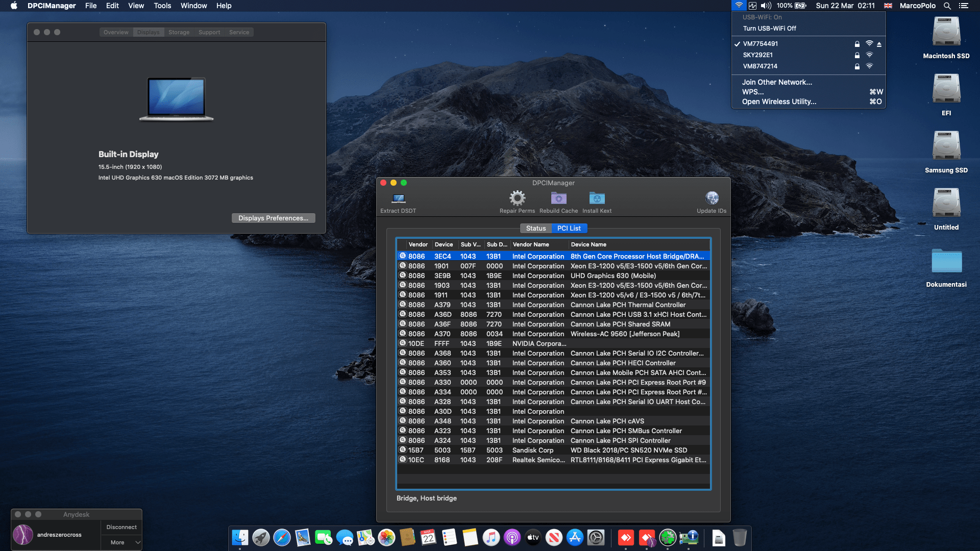The height and width of the screenshot is (551, 980).
Task: Open the Support tab in About This Mac
Action: point(209,32)
